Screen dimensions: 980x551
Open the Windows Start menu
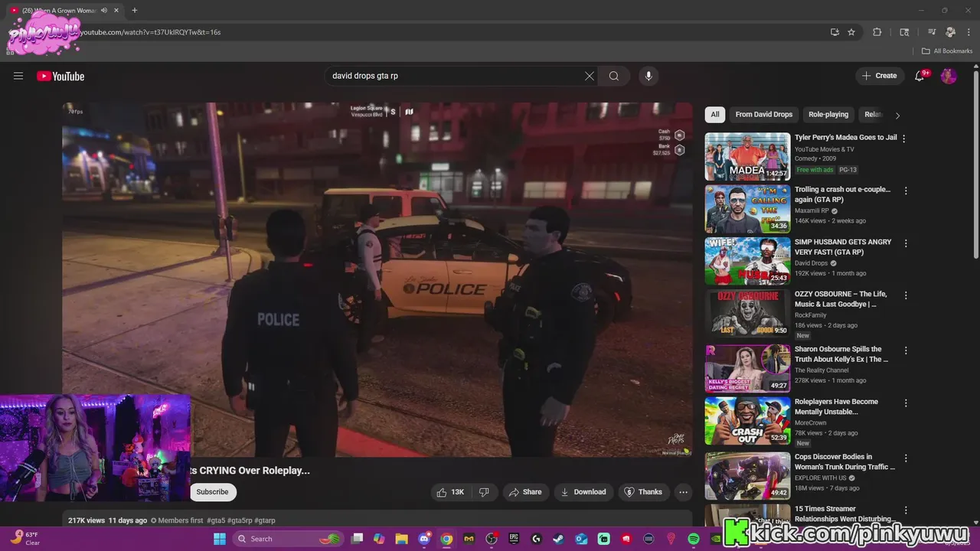(x=220, y=539)
